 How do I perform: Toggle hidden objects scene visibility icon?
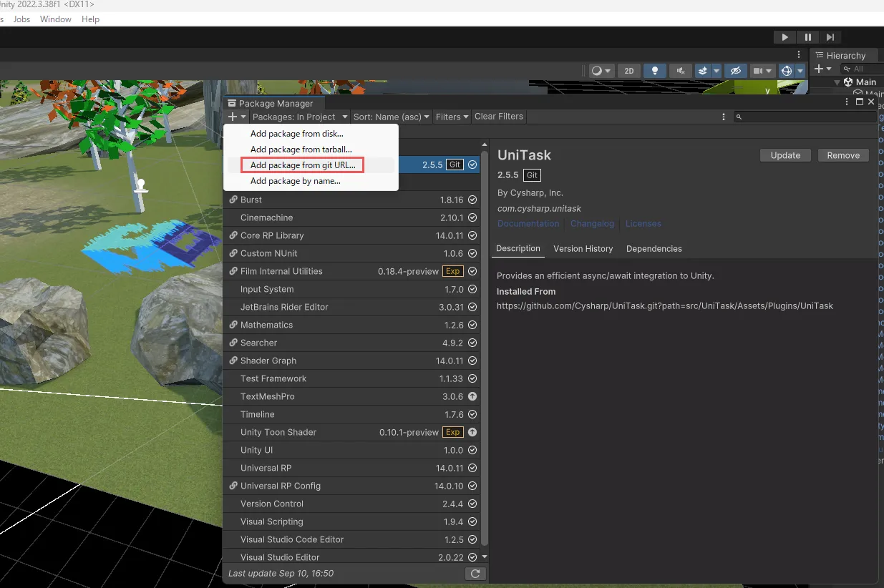(734, 71)
